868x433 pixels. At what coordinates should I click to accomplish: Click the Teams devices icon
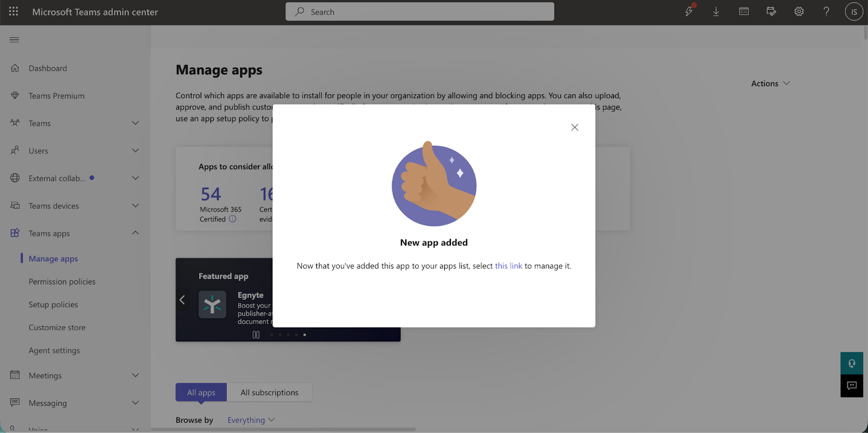pos(15,205)
